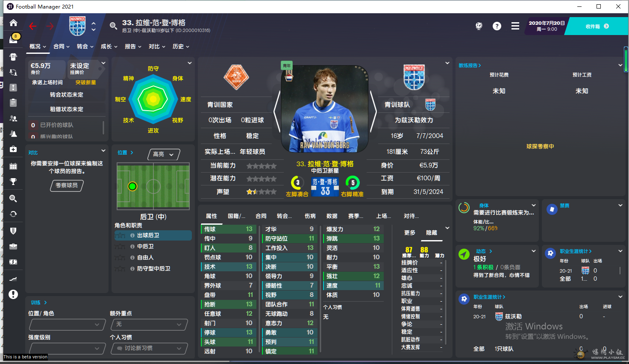Open the help question mark icon
This screenshot has height=364, width=629.
tap(497, 26)
